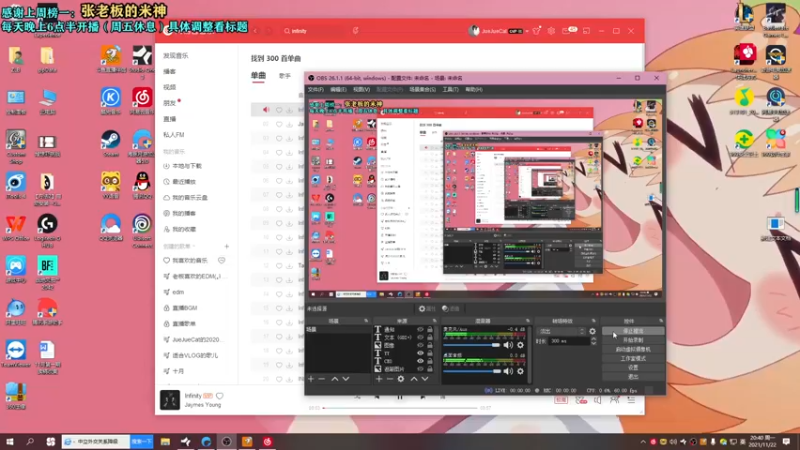The height and width of the screenshot is (450, 800).
Task: Click 停止推流 button in OBS controls
Action: [x=633, y=331]
